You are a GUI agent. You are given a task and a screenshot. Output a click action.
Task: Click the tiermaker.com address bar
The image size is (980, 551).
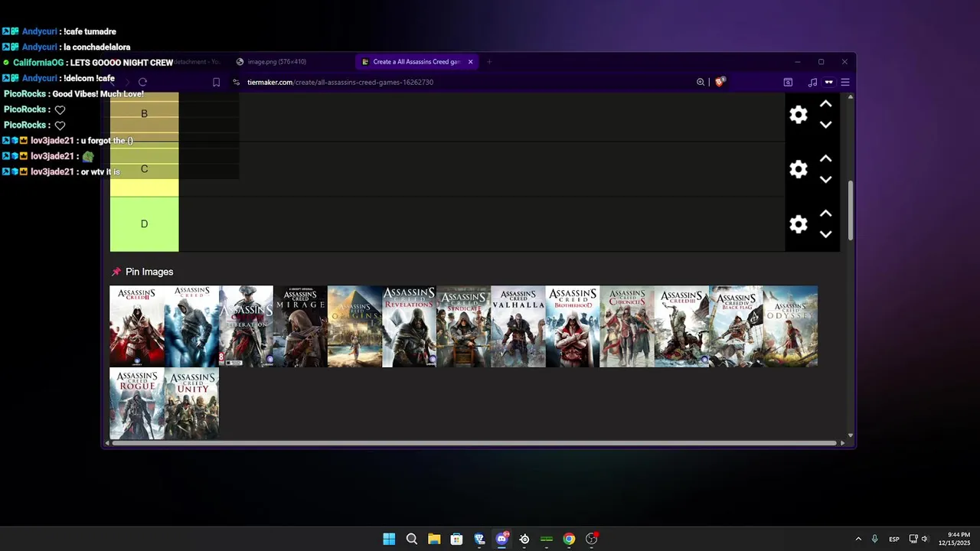340,82
